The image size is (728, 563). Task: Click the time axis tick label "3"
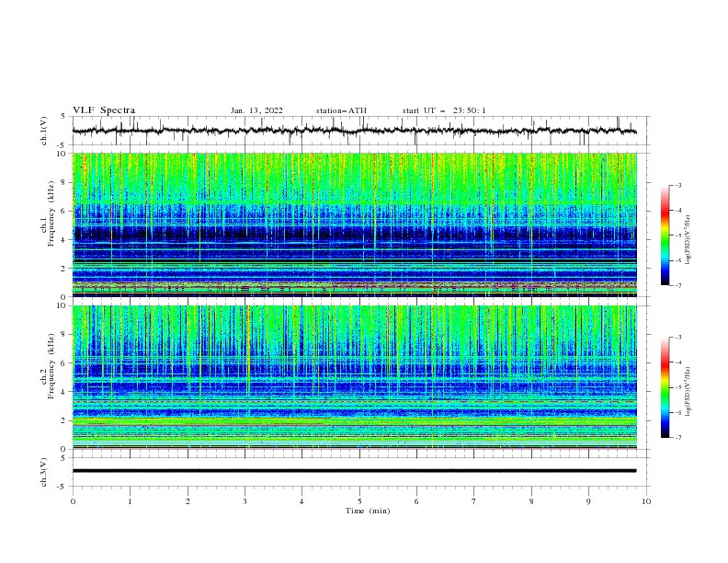coord(245,501)
